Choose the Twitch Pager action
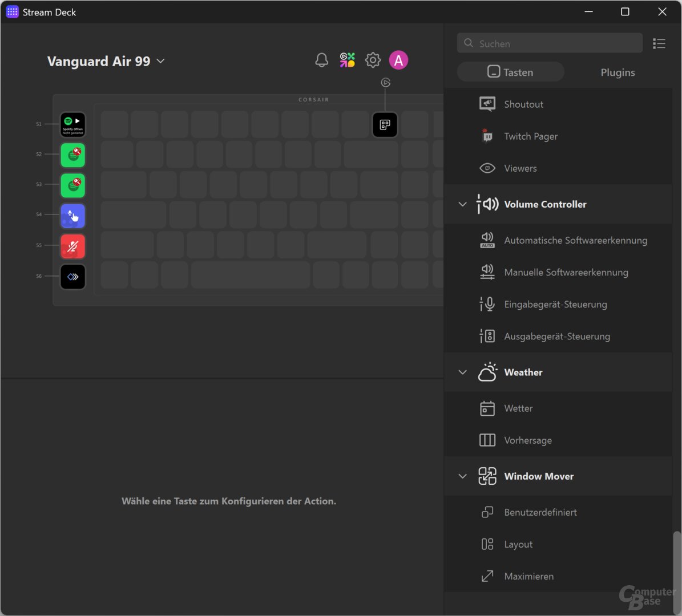Image resolution: width=682 pixels, height=616 pixels. pos(531,136)
